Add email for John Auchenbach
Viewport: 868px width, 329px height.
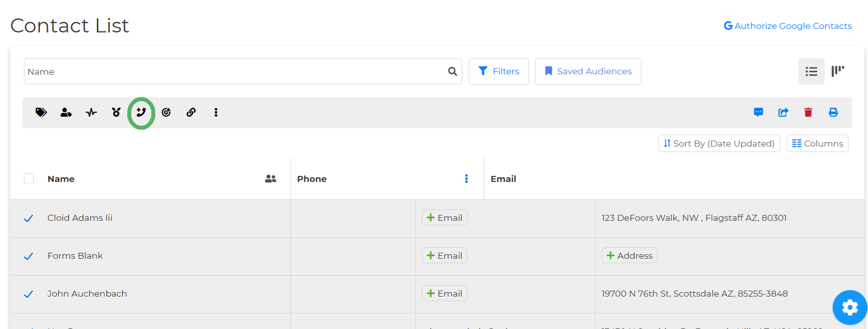[444, 294]
